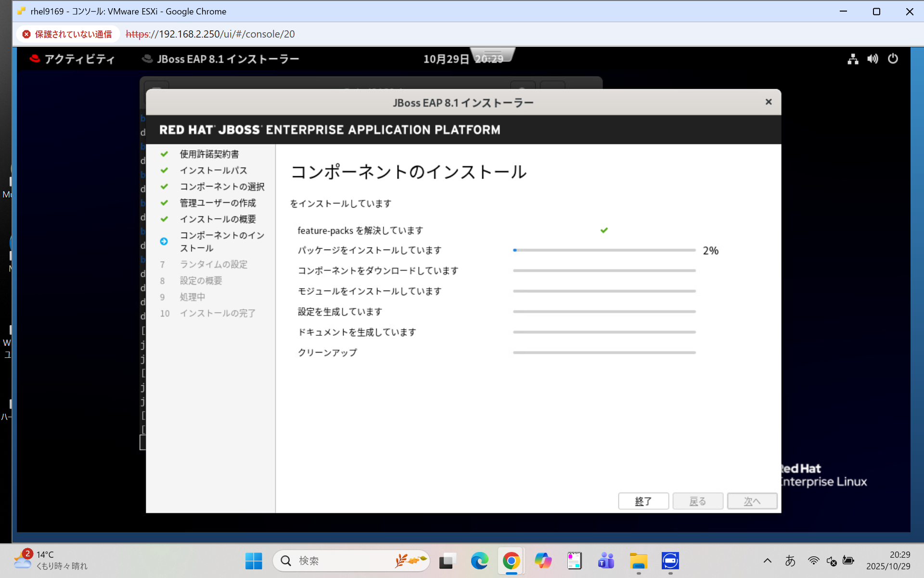Expand hidden icons with the tray chevron
Viewport: 924px width, 578px height.
coord(768,561)
